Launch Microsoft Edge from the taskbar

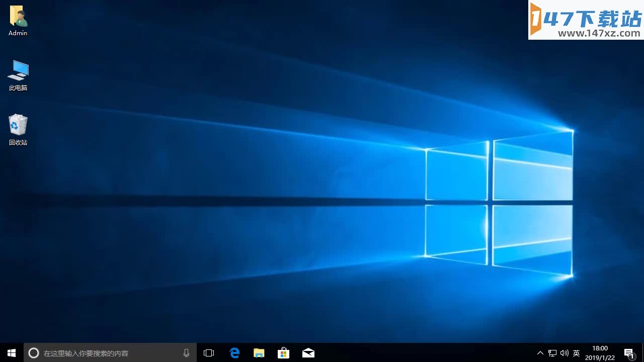234,353
